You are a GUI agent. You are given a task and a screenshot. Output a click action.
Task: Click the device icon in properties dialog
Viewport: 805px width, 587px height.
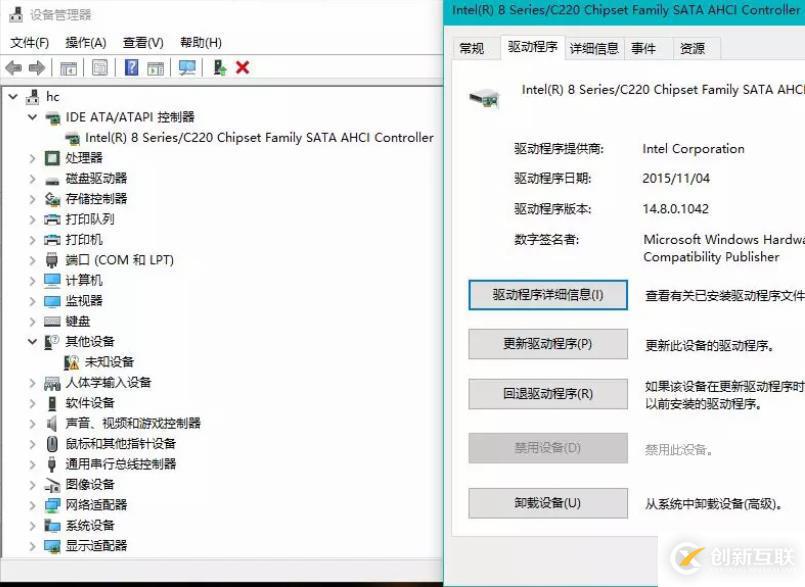coord(485,97)
